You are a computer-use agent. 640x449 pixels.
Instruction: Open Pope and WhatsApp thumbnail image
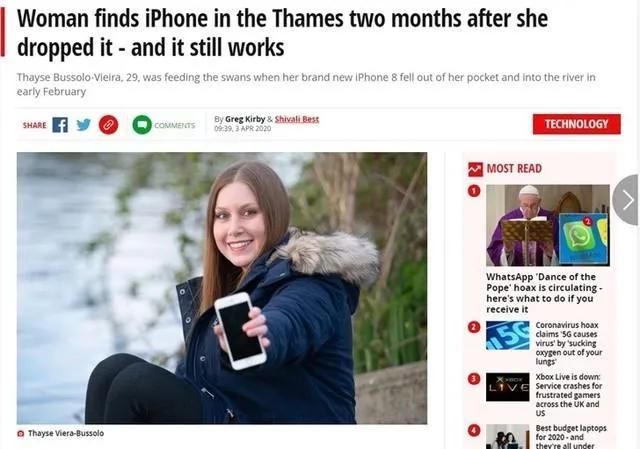point(548,225)
